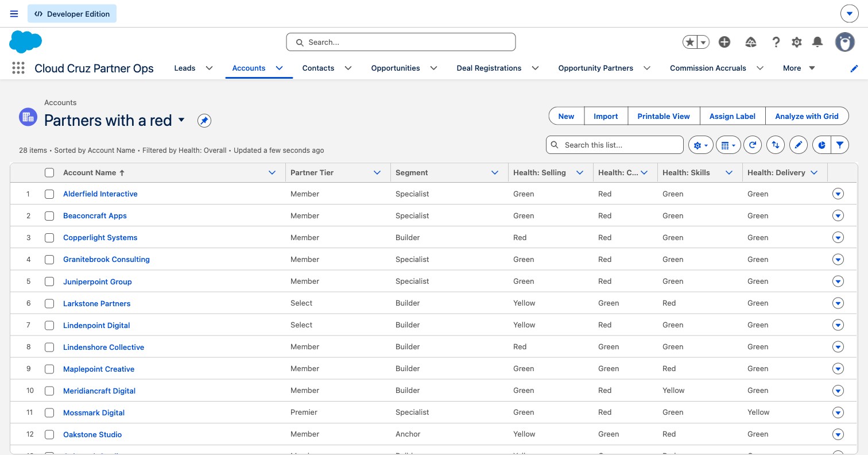Click the Favorites star icon
Viewport: 868px width, 455px height.
(x=690, y=42)
